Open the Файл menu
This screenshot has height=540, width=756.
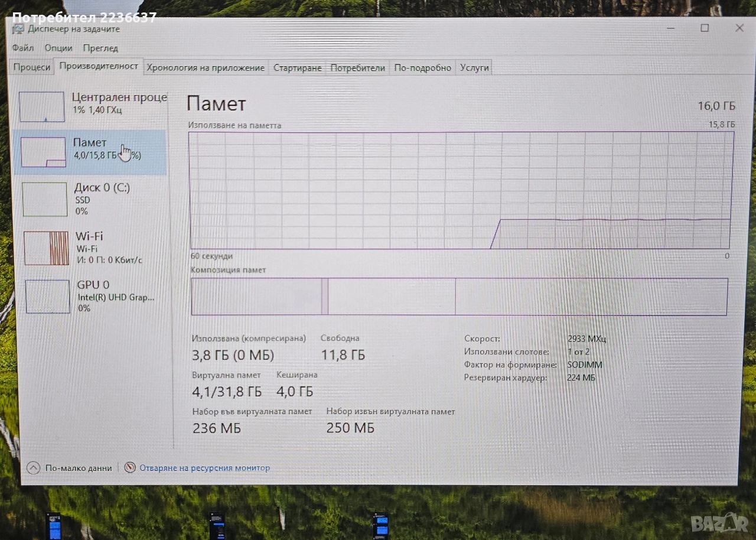tap(23, 48)
